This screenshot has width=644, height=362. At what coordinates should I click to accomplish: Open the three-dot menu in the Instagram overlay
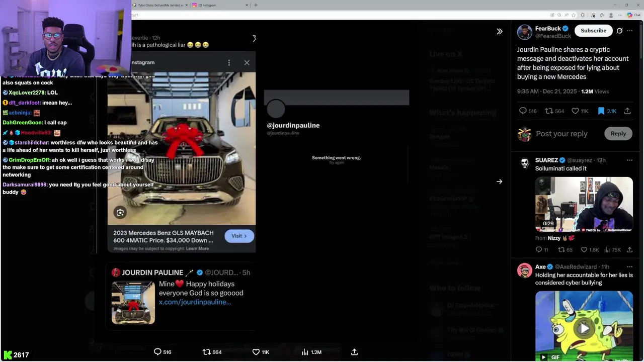(x=229, y=63)
